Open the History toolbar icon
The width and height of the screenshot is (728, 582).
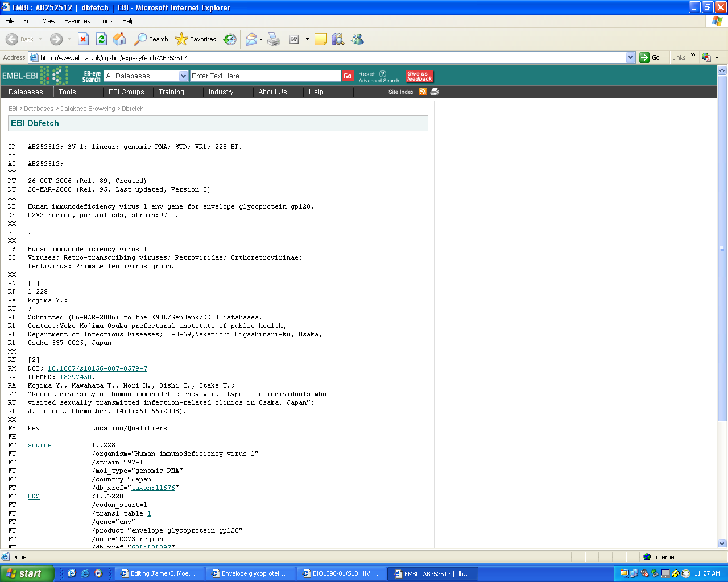point(230,39)
